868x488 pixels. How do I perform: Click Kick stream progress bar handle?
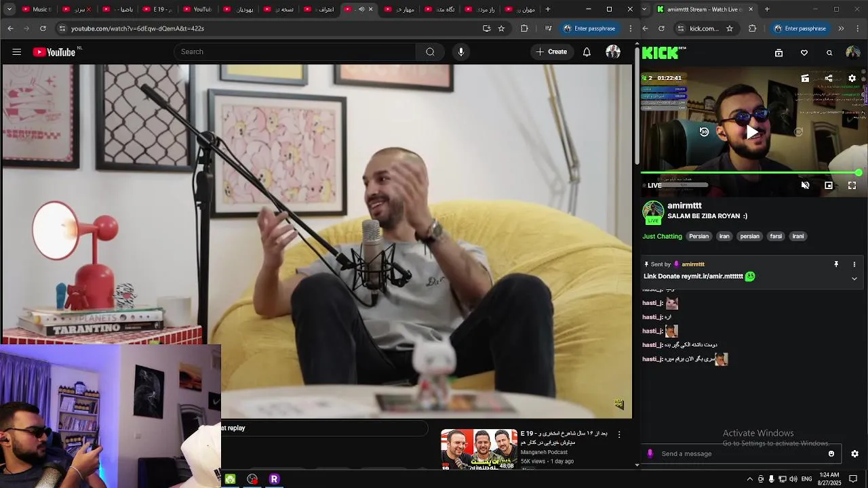[x=859, y=173]
